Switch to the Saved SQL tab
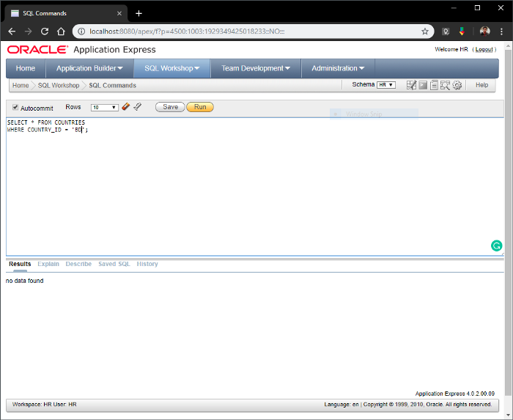Screen dimensions: 513x420 tap(114, 264)
